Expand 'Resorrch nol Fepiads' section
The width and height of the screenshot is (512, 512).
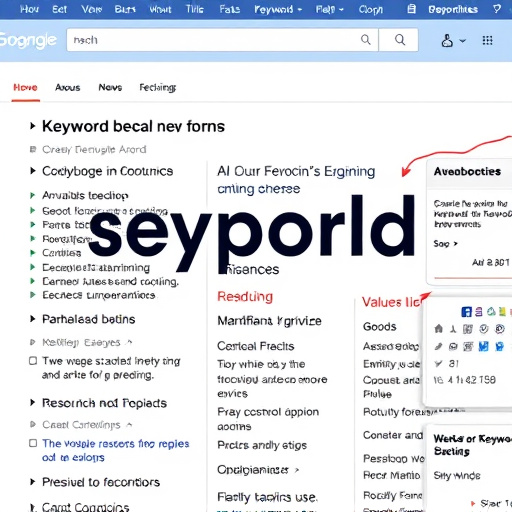pyautogui.click(x=33, y=403)
